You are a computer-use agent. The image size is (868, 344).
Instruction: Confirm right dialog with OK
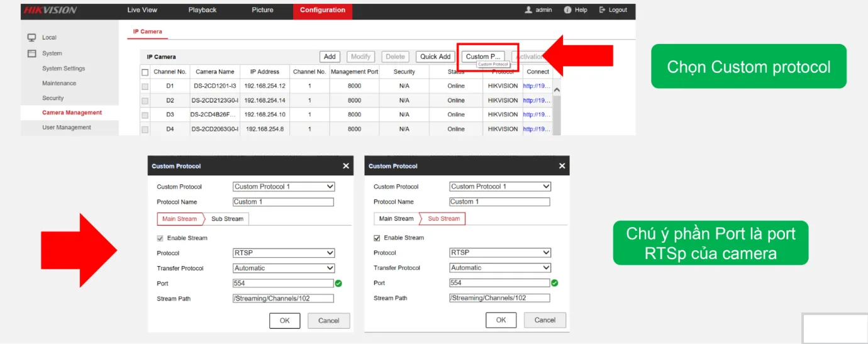pyautogui.click(x=501, y=320)
